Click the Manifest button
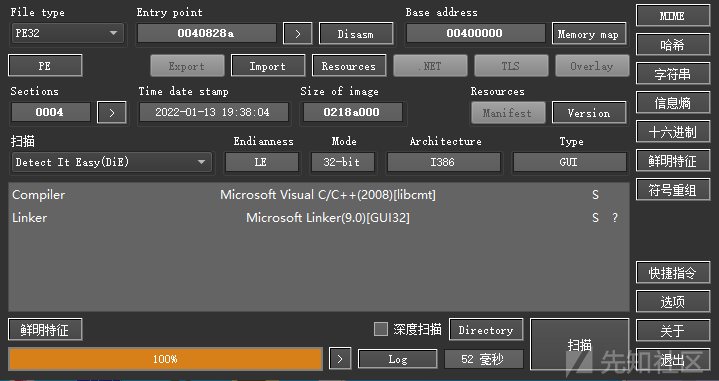Screen dimensions: 719x381 pyautogui.click(x=508, y=113)
